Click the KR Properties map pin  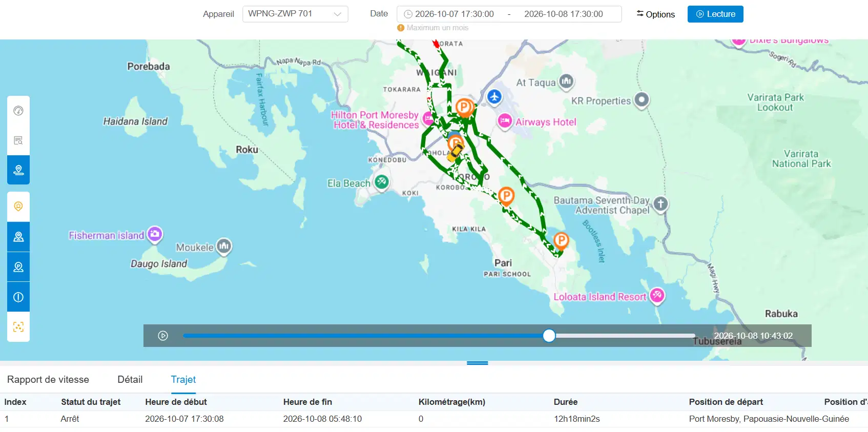[642, 100]
